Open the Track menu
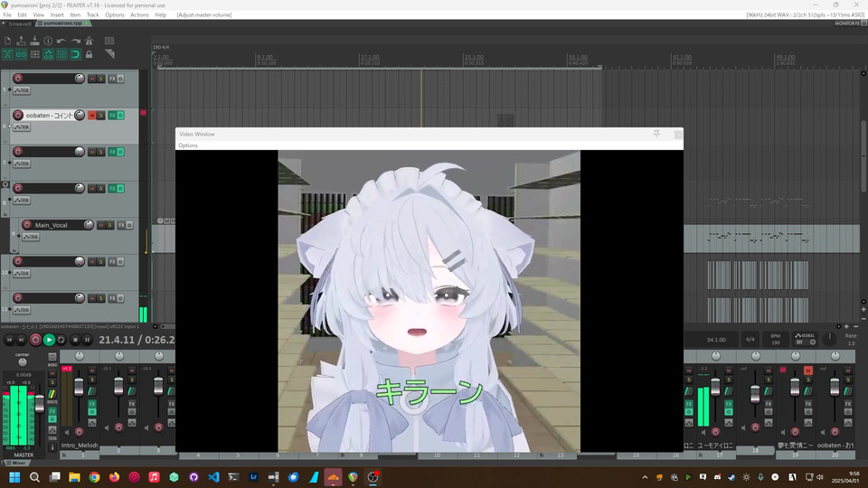 pos(92,15)
